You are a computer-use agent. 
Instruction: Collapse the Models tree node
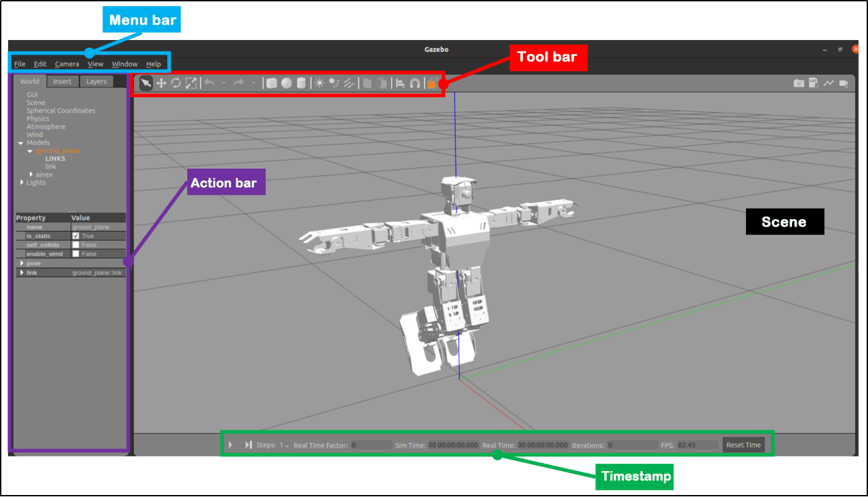click(21, 143)
